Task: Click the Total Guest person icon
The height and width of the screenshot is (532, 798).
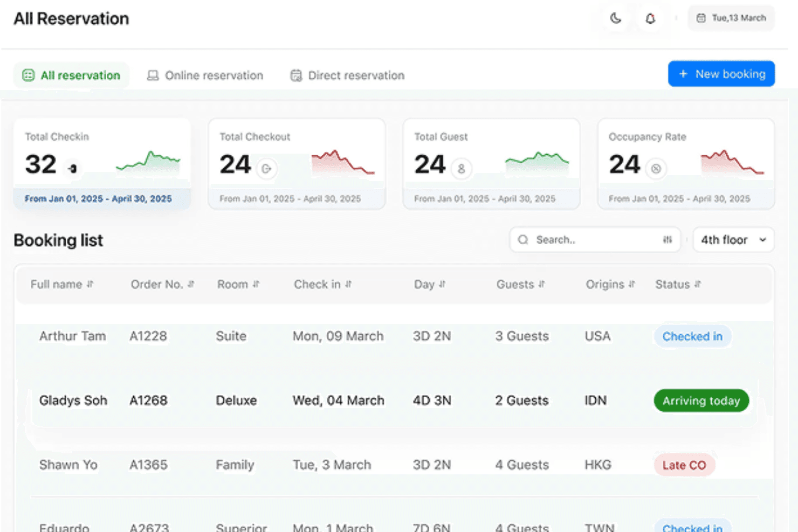Action: pyautogui.click(x=461, y=169)
